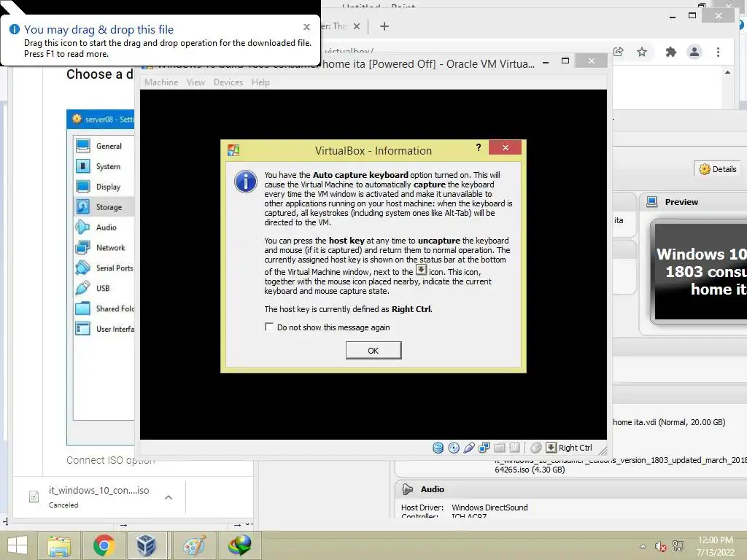Select USB in server08 settings list
This screenshot has width=747, height=560.
click(104, 288)
